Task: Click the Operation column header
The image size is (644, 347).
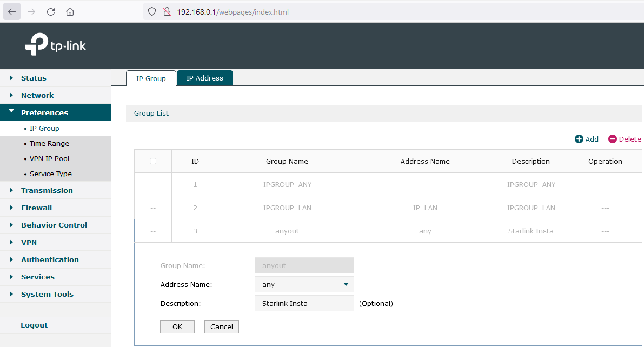Action: pos(605,161)
